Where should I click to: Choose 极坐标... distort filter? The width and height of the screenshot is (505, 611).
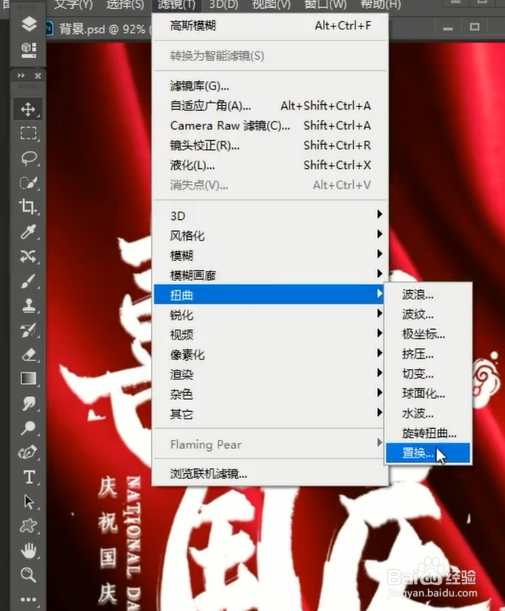click(428, 334)
